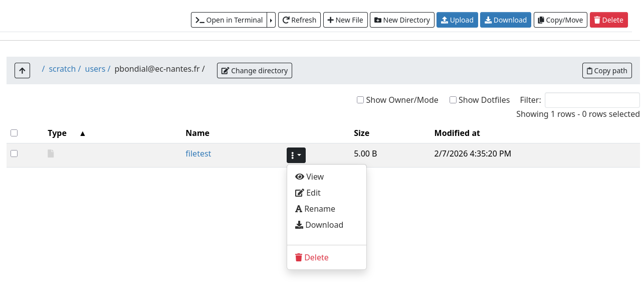Image resolution: width=644 pixels, height=299 pixels.
Task: Open in Terminal from the toolbar
Action: [x=229, y=20]
